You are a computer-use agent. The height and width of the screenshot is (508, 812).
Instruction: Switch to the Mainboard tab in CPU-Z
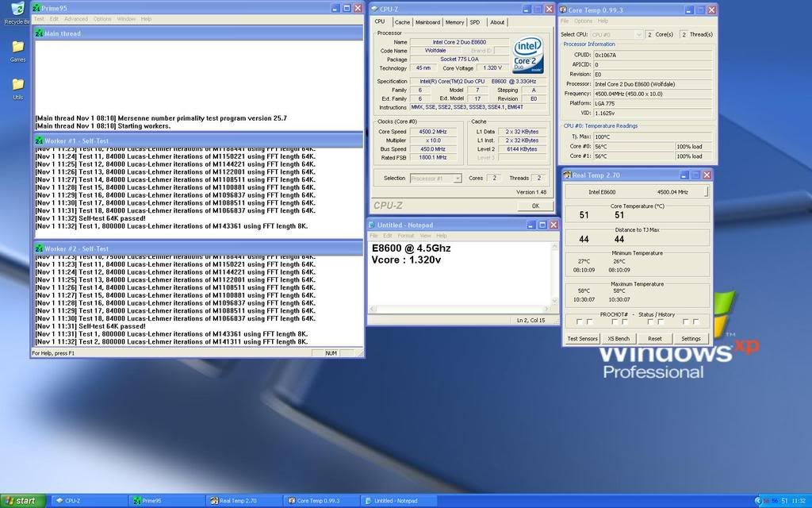click(427, 22)
